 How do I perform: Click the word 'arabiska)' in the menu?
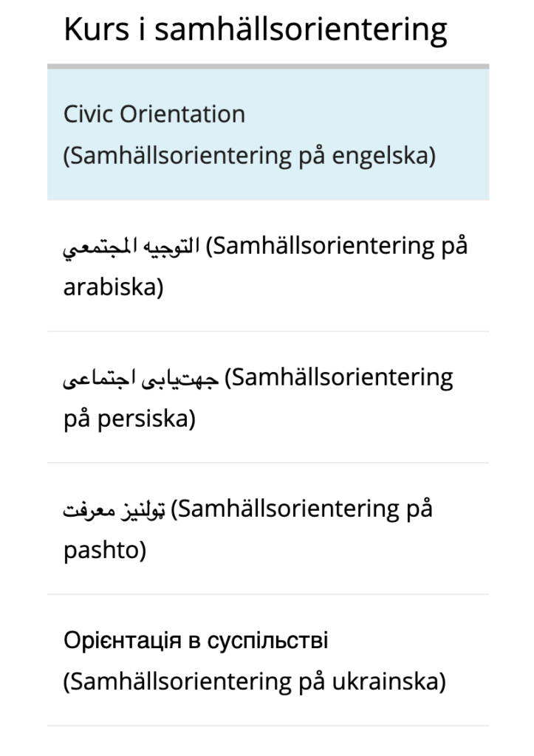[x=113, y=286]
